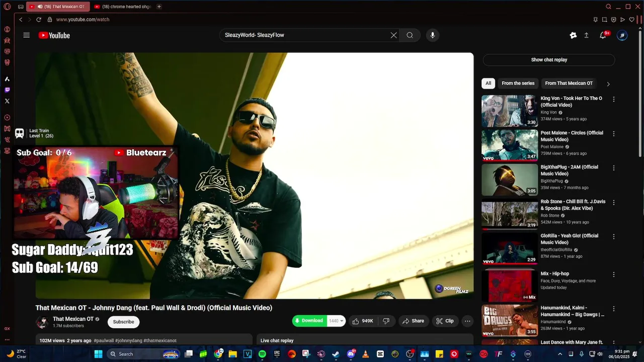Switch to the chrome hearted browser tab
644x362 pixels.
[x=122, y=7]
